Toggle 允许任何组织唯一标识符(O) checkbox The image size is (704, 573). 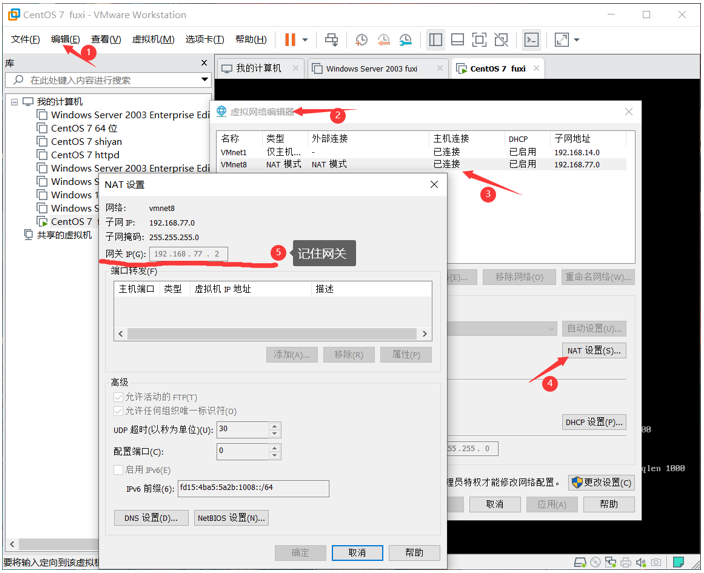pyautogui.click(x=118, y=411)
